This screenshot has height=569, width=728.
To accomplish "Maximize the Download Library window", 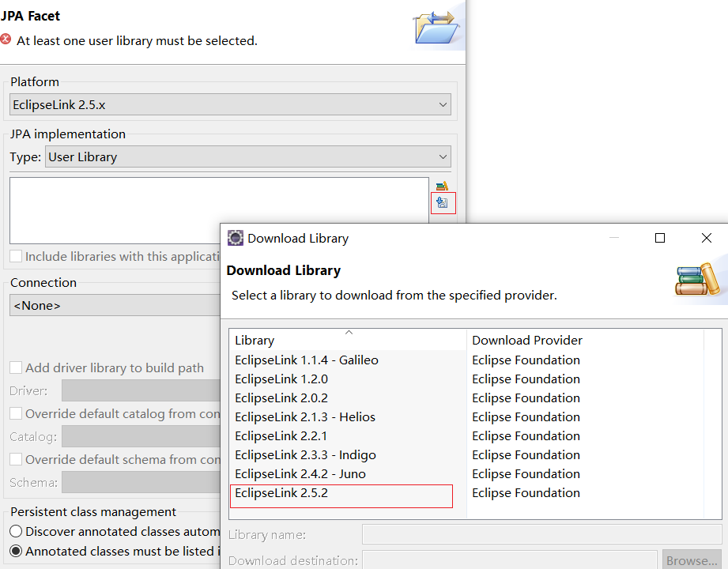I will coord(660,238).
